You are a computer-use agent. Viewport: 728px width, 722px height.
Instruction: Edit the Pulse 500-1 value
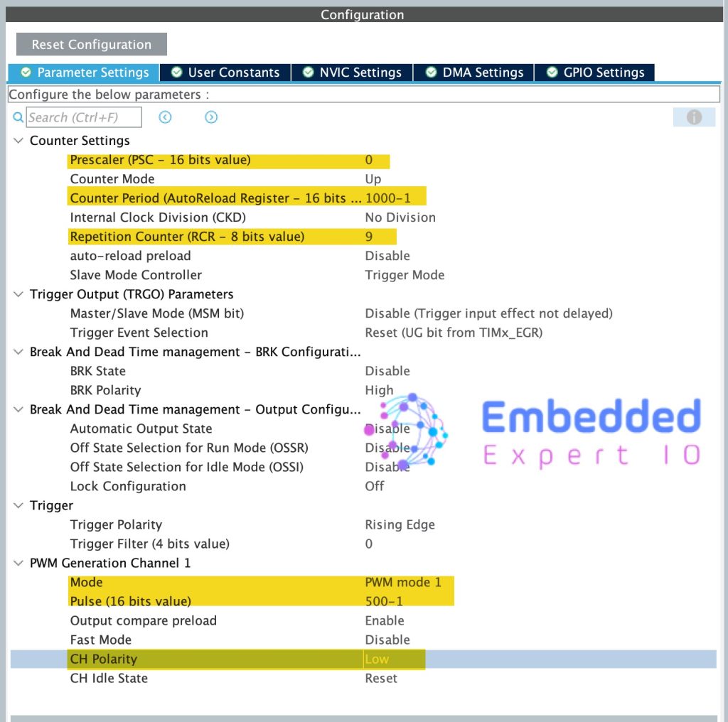pos(385,601)
